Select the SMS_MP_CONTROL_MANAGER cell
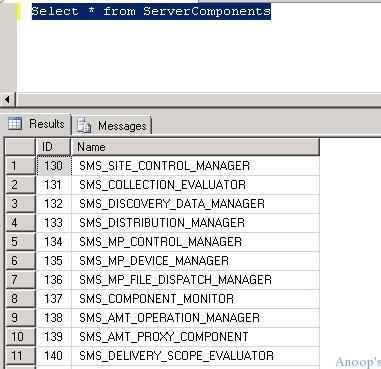This screenshot has width=381, height=369. 195,242
